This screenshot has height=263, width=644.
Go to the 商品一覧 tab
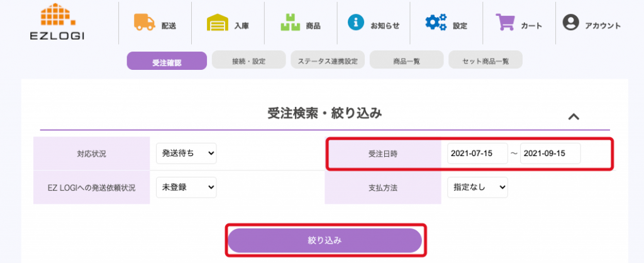[x=406, y=60]
